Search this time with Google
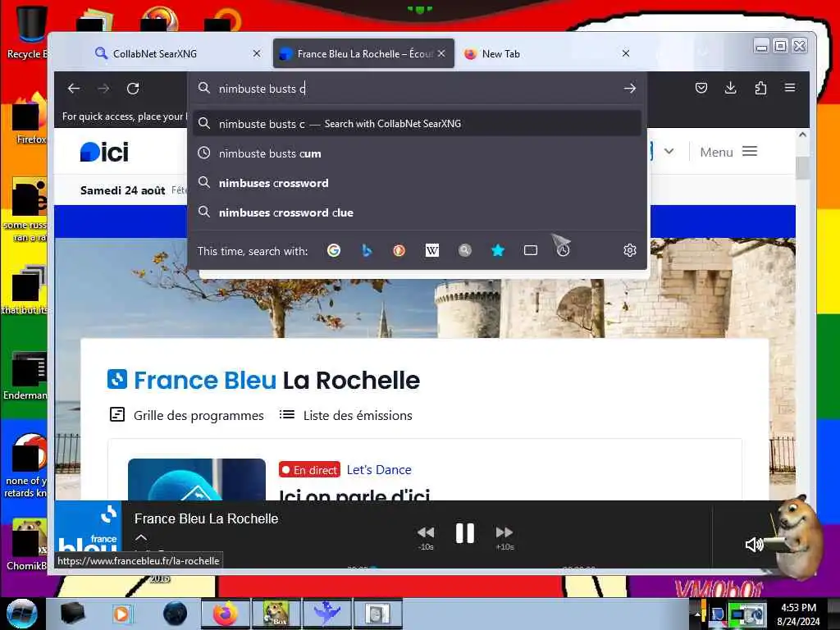The height and width of the screenshot is (630, 840). pyautogui.click(x=334, y=250)
